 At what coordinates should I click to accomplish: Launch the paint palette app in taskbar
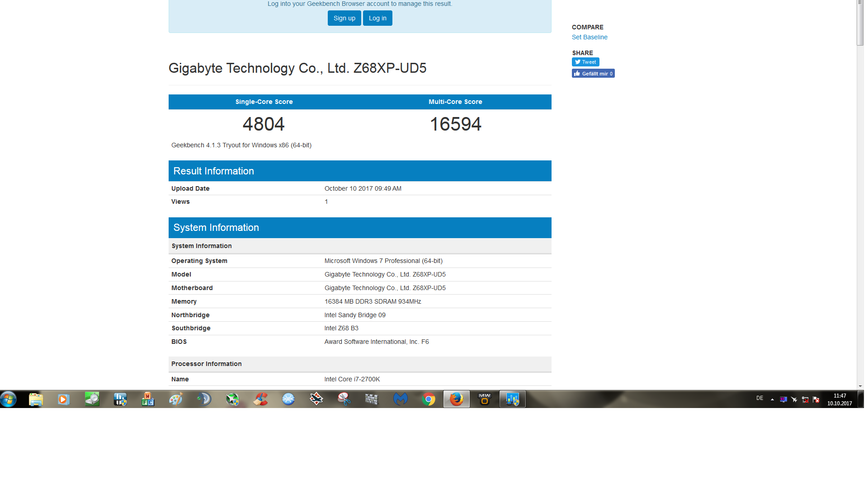[176, 399]
